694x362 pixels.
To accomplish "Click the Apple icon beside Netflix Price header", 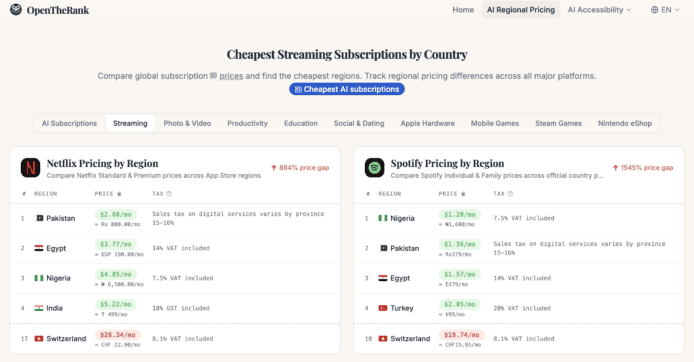I will [x=119, y=194].
